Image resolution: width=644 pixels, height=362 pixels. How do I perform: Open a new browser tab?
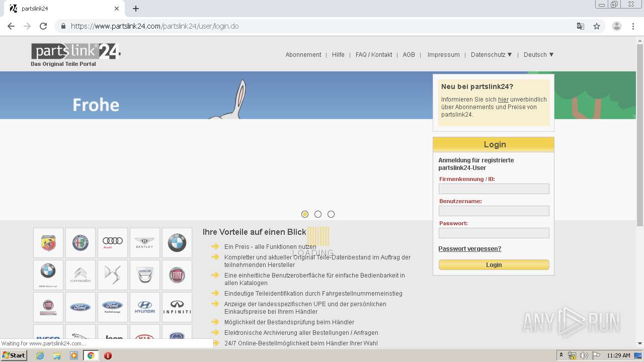coord(136,9)
